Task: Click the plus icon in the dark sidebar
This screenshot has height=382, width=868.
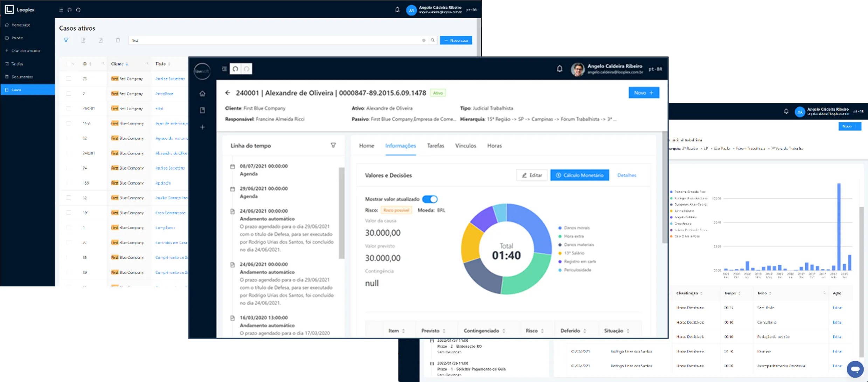Action: click(x=202, y=127)
